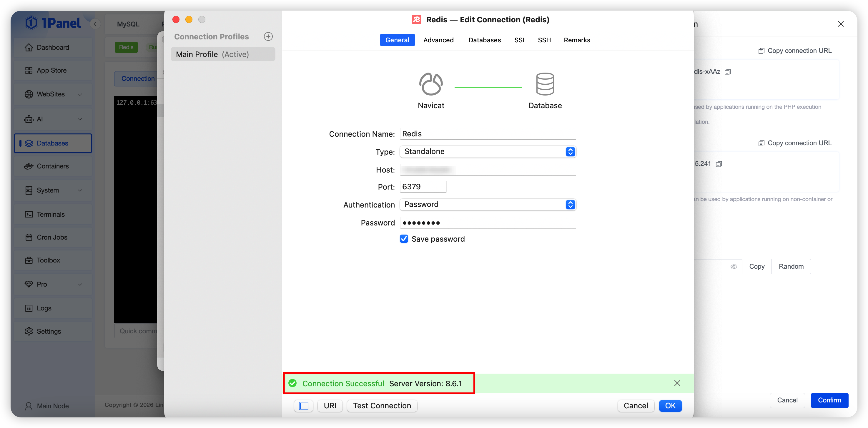Click the Database cylinder icon
This screenshot has width=868, height=428.
545,84
